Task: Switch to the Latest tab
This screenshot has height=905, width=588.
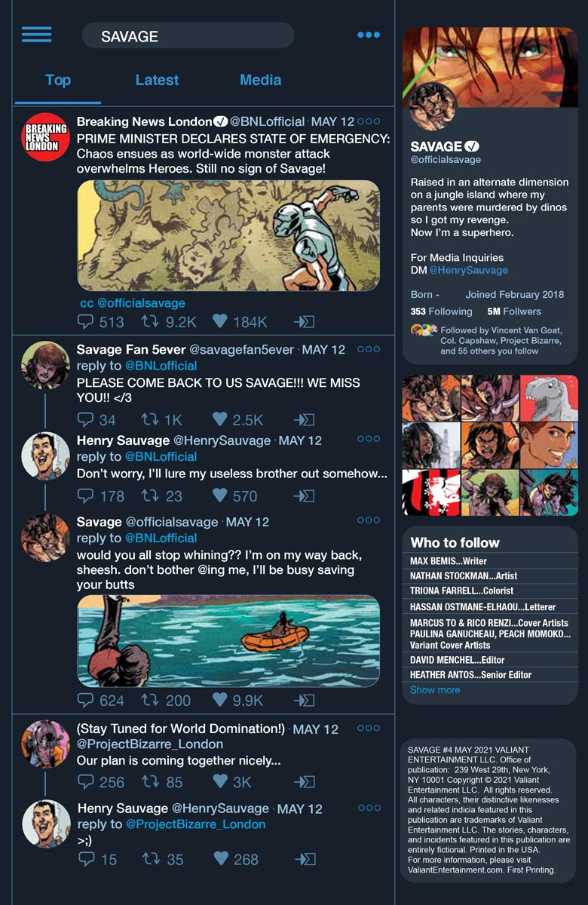Action: (x=157, y=80)
